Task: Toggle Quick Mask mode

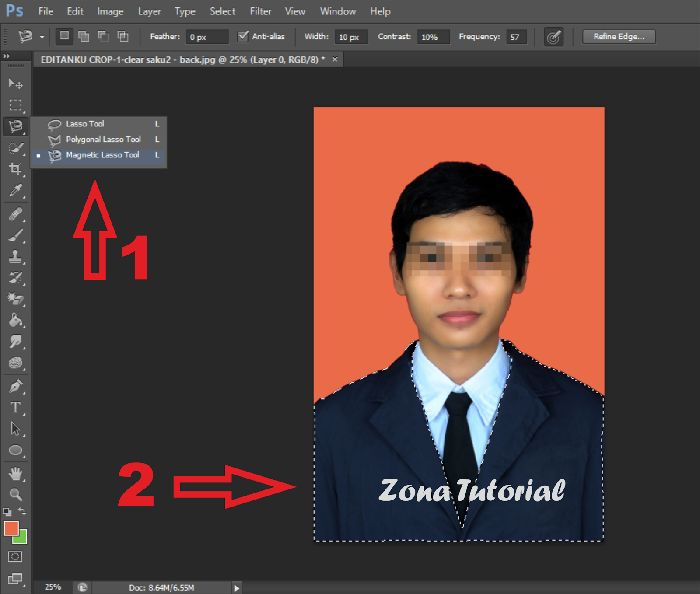Action: tap(15, 556)
